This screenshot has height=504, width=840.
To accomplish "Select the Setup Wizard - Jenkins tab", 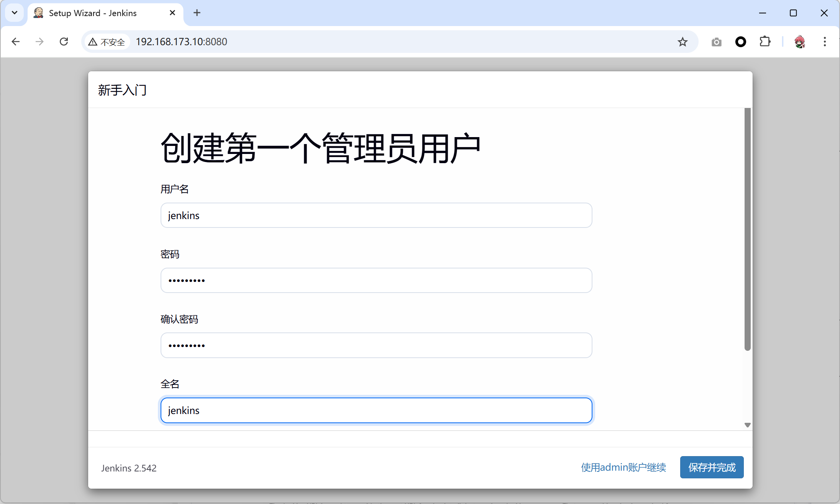I will 93,13.
